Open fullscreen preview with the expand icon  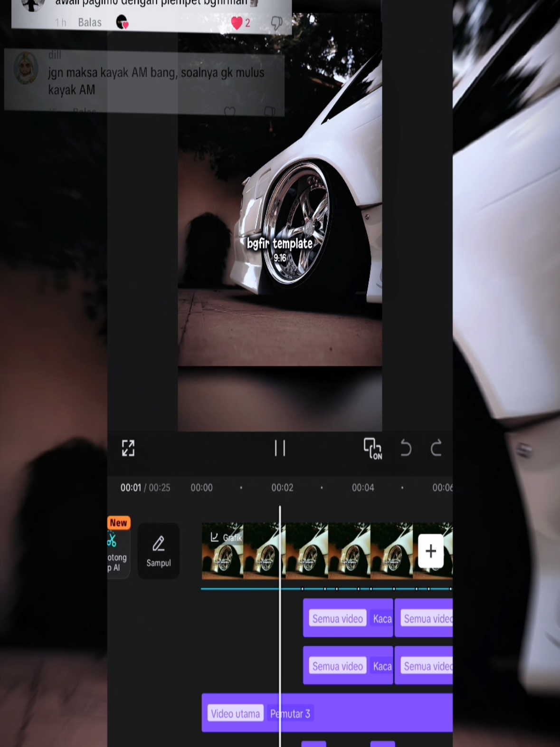click(x=128, y=448)
